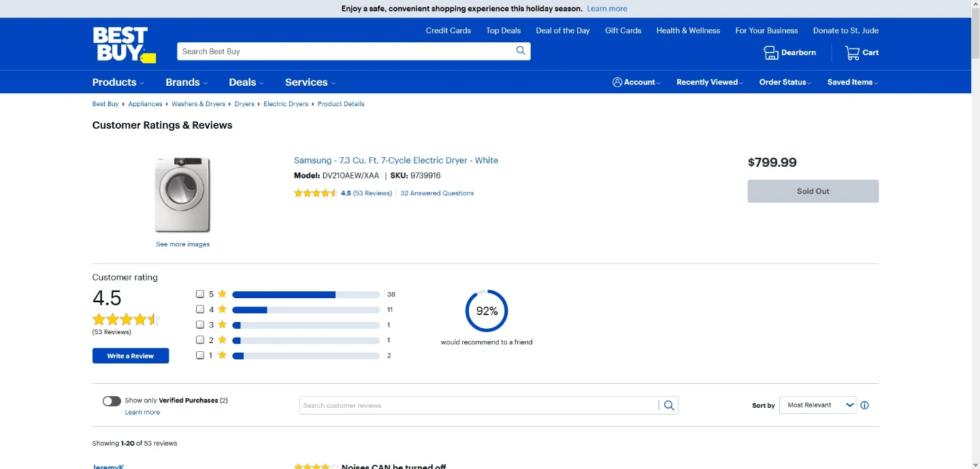
Task: Click the Account person icon
Action: click(617, 82)
